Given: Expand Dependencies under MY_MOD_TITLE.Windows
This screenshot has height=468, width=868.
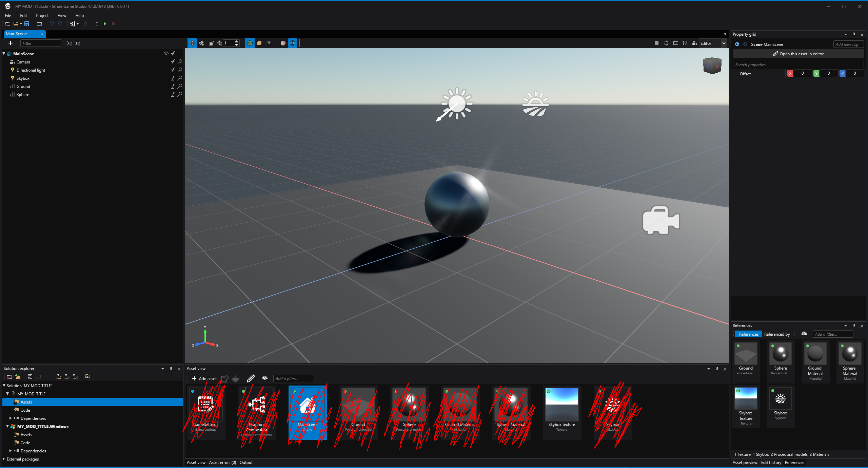Looking at the screenshot, I should tap(11, 451).
